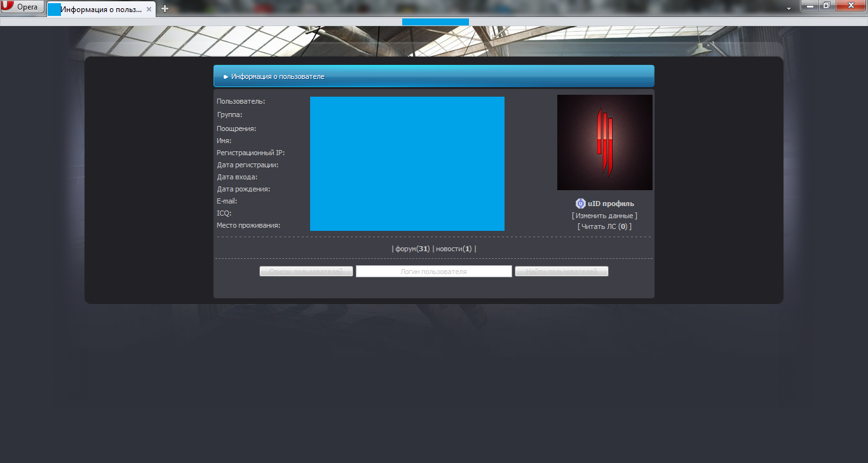Click the arrow icon in the info header

coord(226,77)
